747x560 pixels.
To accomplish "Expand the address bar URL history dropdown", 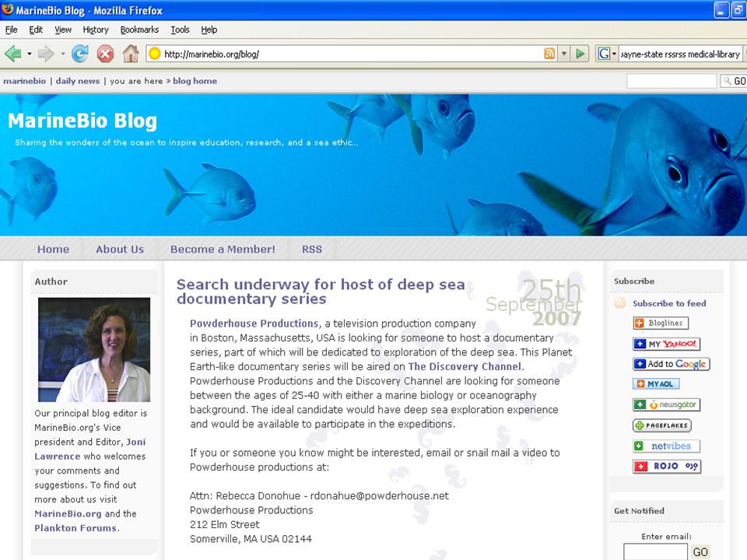I will 563,54.
